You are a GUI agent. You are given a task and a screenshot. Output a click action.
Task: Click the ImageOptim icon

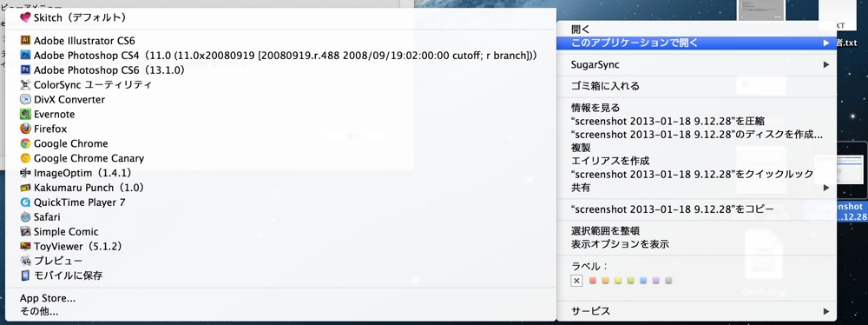25,173
